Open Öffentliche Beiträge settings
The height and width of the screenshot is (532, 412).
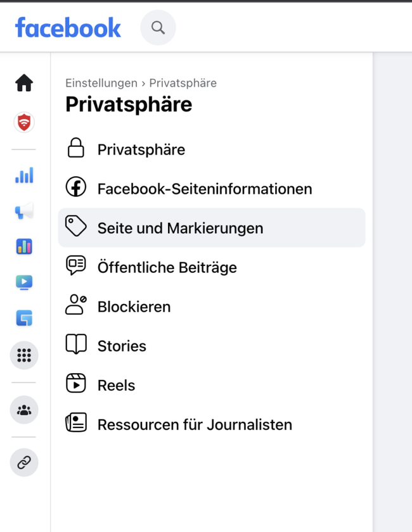tap(167, 267)
